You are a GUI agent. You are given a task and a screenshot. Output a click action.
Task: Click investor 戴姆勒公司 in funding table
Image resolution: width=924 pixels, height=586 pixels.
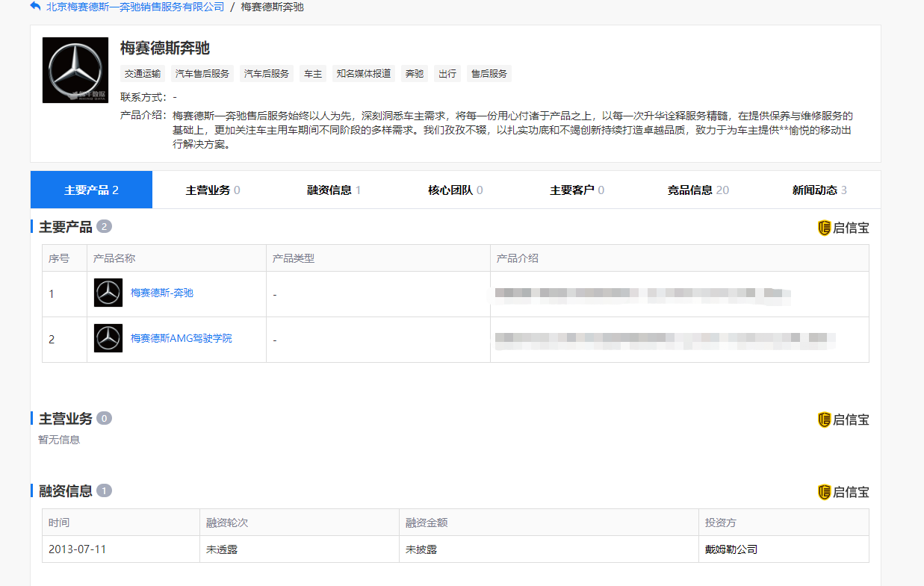tap(731, 549)
